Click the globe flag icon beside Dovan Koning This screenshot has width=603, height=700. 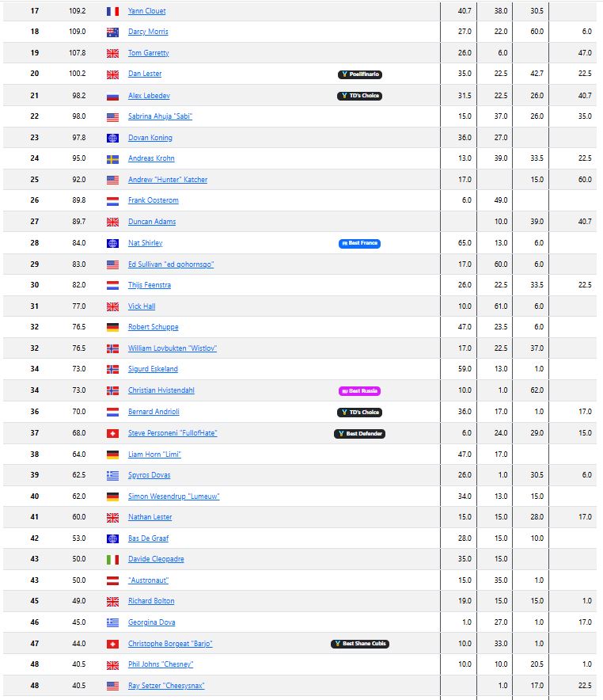point(112,138)
